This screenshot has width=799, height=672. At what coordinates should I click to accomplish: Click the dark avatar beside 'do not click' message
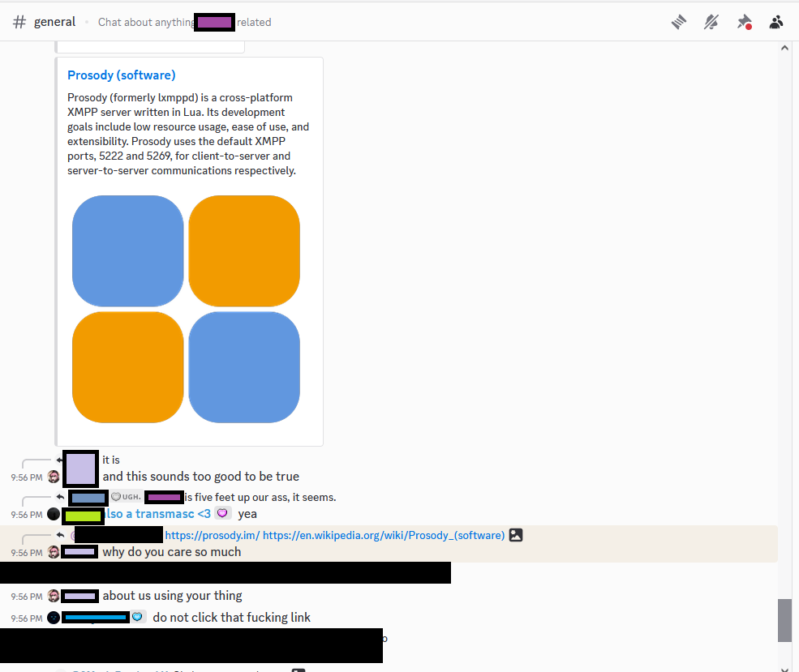click(x=54, y=618)
